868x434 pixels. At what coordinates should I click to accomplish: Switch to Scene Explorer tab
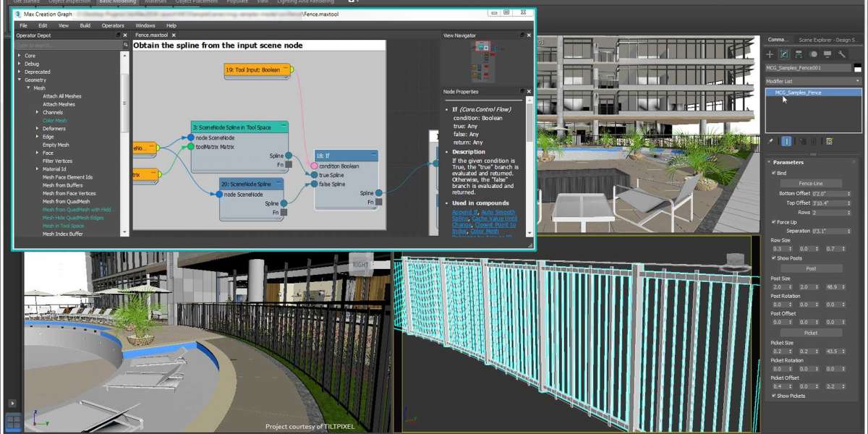tap(827, 40)
